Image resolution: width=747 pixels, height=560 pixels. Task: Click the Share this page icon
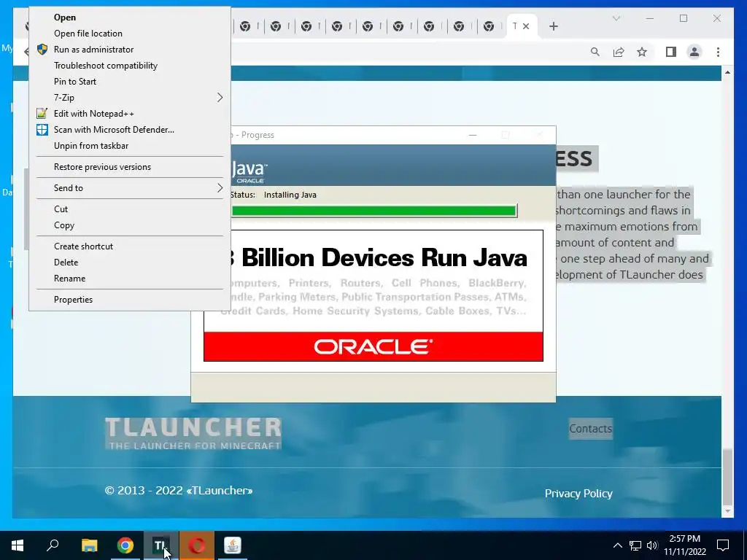point(619,52)
